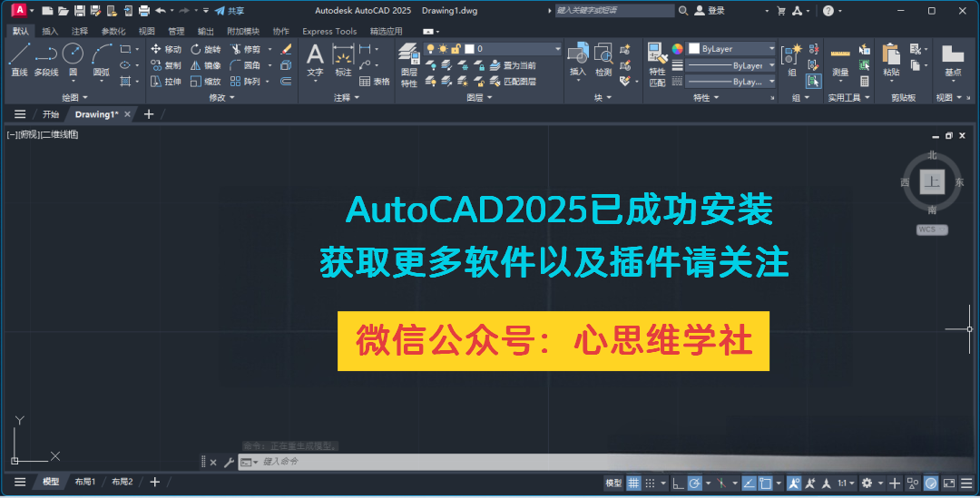Activate the 镜像 (Mirror) command
This screenshot has width=980, height=498.
[206, 65]
